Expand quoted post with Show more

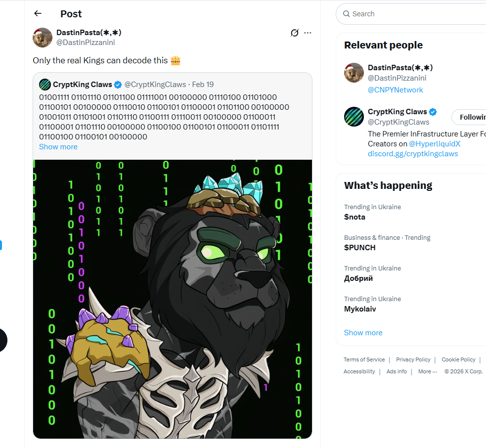[x=58, y=147]
